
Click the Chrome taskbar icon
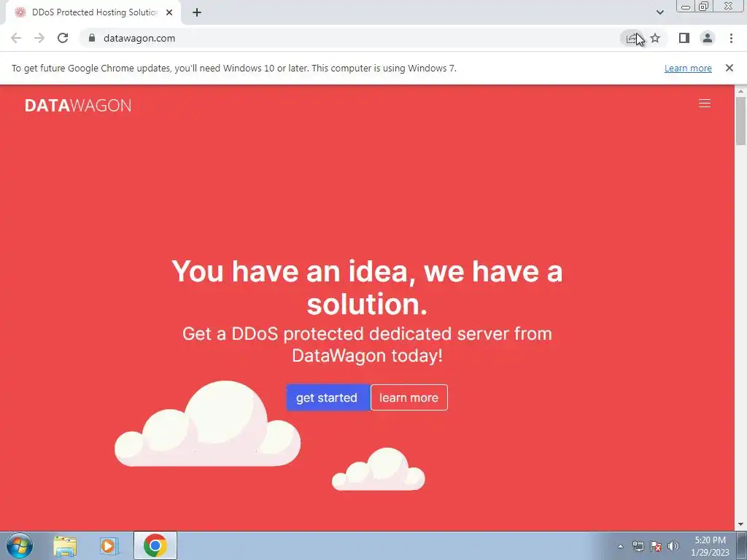pyautogui.click(x=155, y=545)
